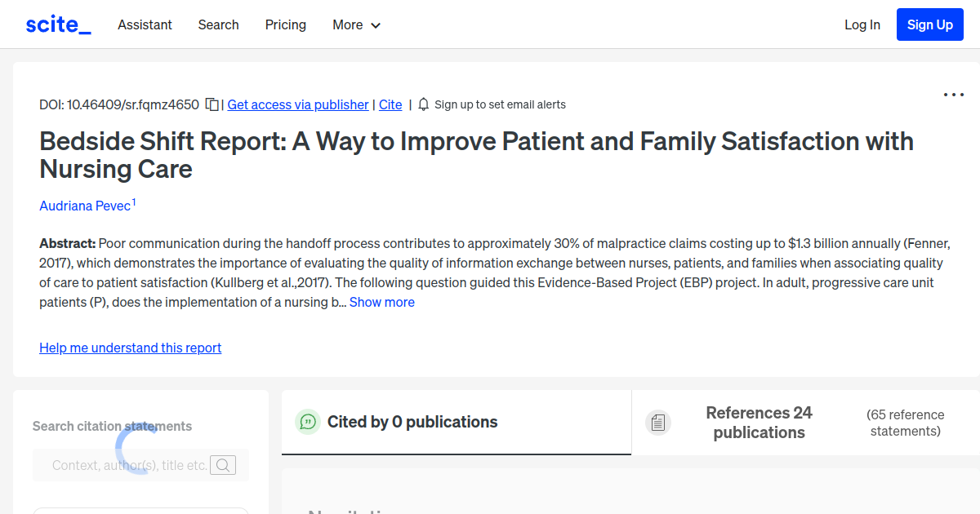The height and width of the screenshot is (514, 980).
Task: Open the Assistant menu item
Action: click(145, 25)
